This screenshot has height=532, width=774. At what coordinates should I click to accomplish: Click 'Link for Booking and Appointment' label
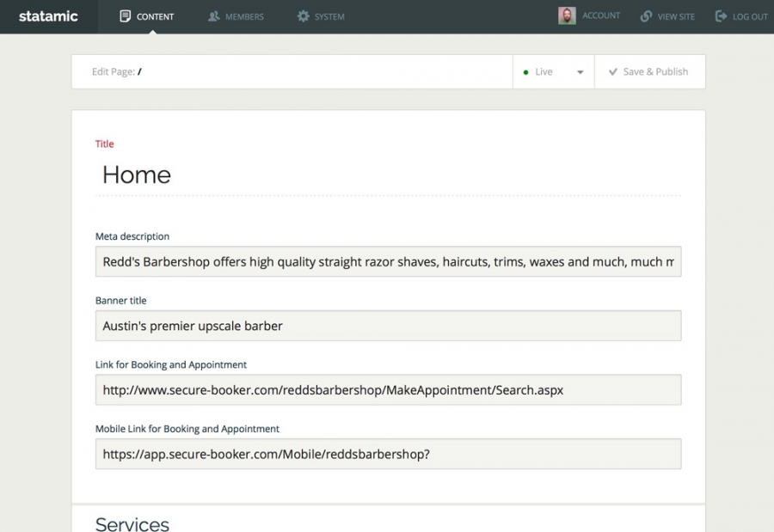tap(171, 364)
